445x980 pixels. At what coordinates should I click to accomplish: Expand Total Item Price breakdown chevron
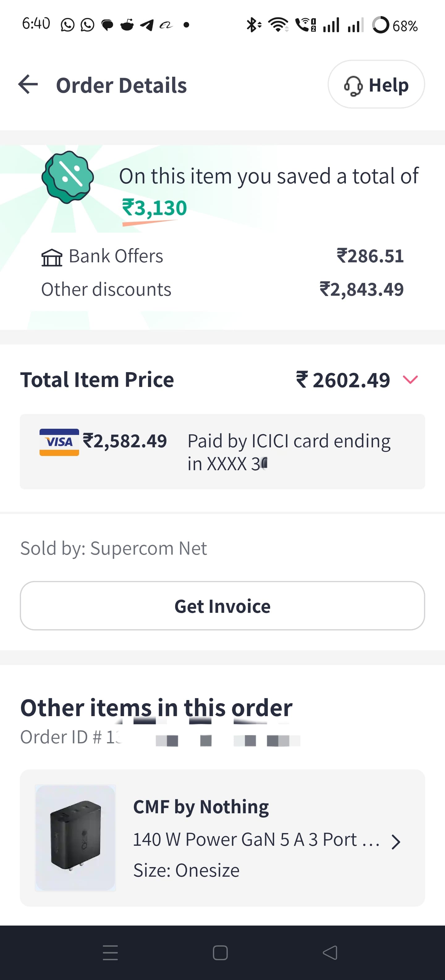[410, 380]
